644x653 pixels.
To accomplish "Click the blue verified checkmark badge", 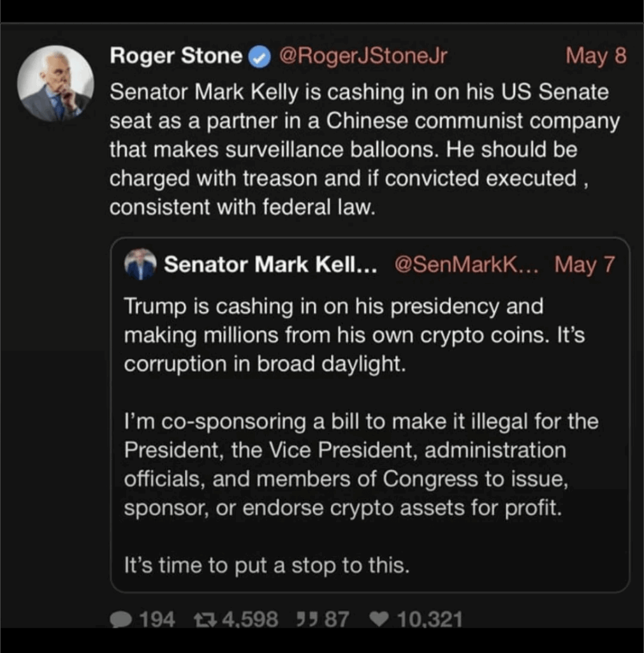I will 258,57.
